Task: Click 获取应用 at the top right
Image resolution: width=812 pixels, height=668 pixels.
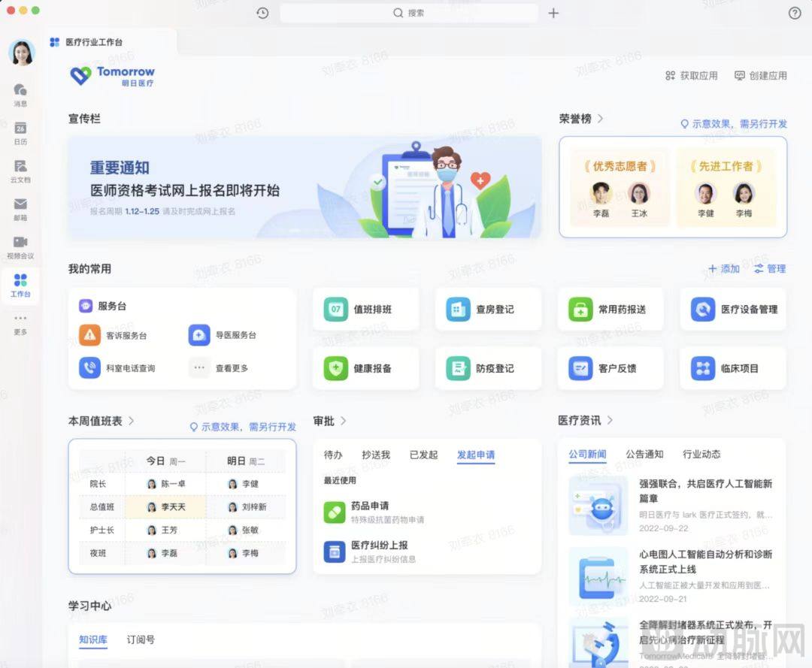Action: point(691,75)
